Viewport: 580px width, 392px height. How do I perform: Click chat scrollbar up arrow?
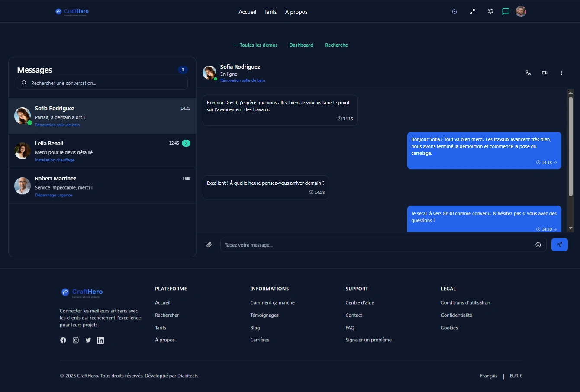point(570,93)
